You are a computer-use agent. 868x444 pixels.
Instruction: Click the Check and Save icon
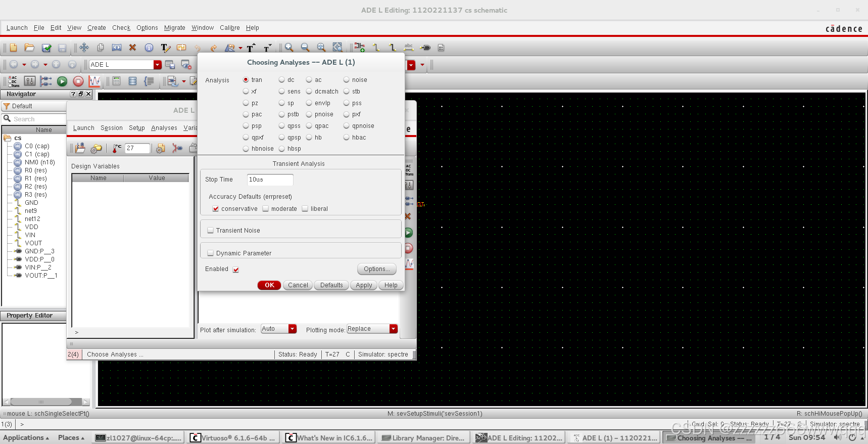click(46, 48)
